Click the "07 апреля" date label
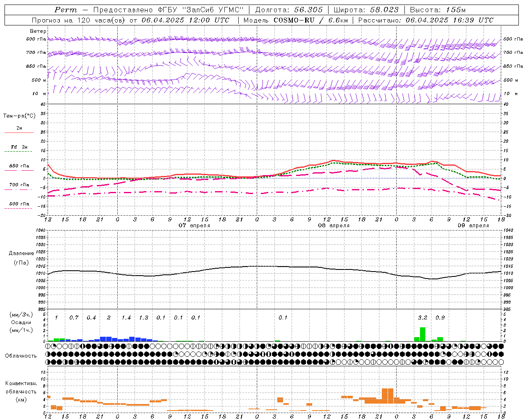 194,225
